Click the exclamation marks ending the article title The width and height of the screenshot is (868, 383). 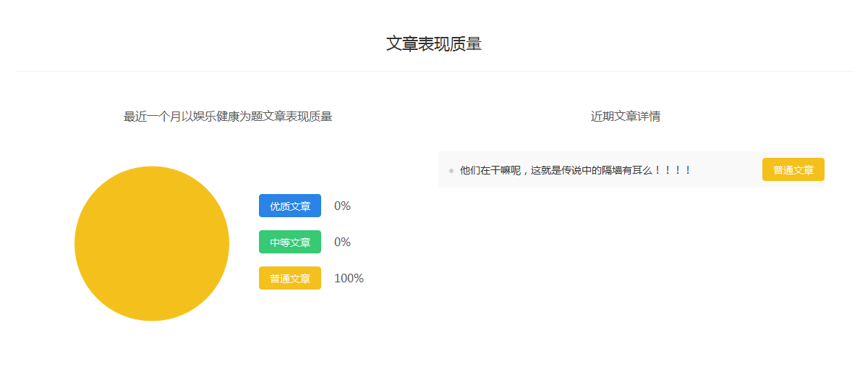673,170
